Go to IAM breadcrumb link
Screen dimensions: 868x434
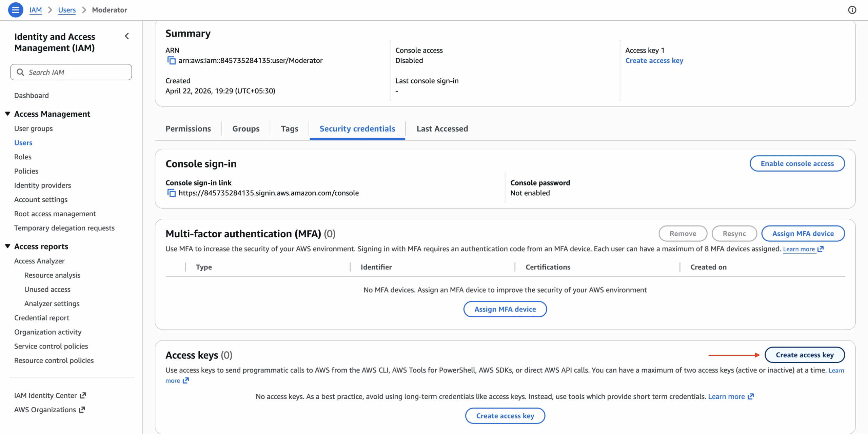click(36, 10)
